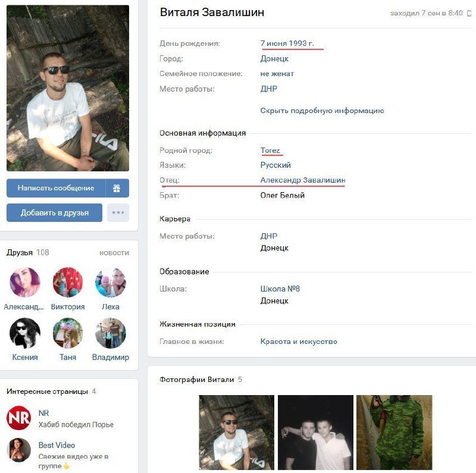This screenshot has height=473, width=476.
Task: Open friend Леха's avatar
Action: [111, 283]
